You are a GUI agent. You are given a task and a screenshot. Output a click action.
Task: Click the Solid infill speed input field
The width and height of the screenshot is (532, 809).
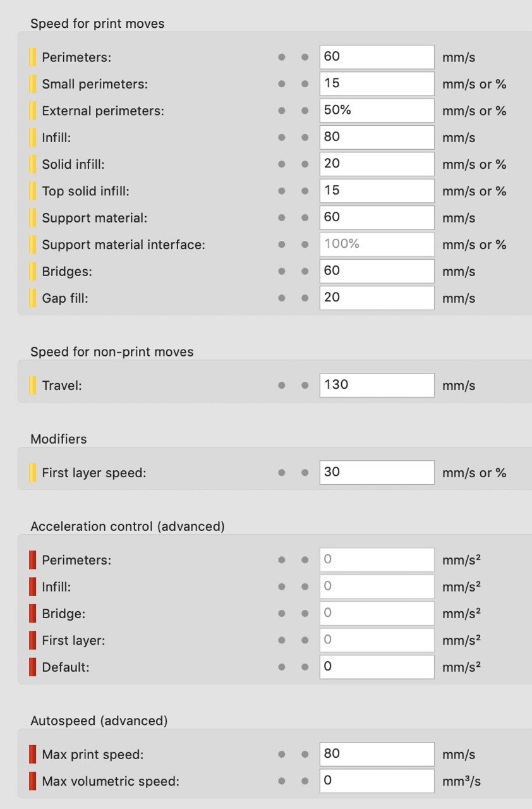[x=377, y=164]
